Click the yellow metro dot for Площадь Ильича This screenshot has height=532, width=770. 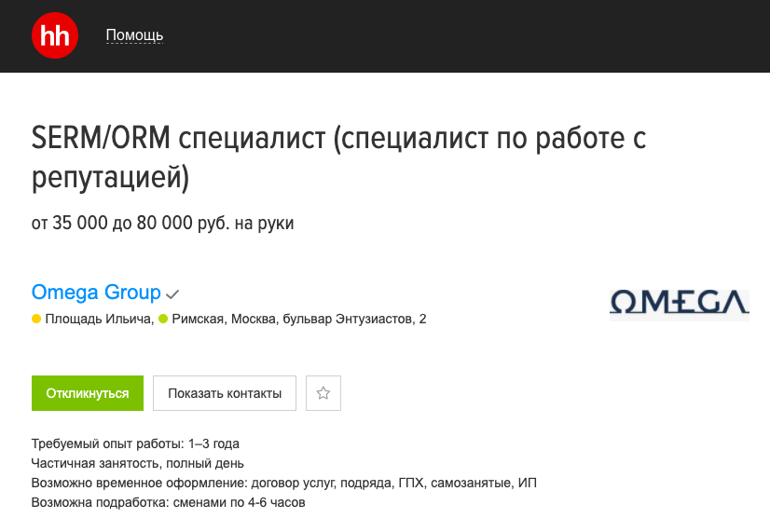[36, 319]
